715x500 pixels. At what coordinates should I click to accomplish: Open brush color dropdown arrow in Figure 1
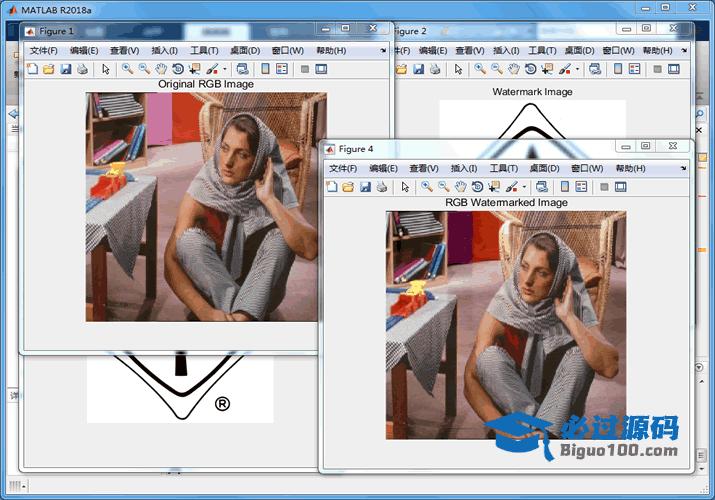pyautogui.click(x=225, y=69)
